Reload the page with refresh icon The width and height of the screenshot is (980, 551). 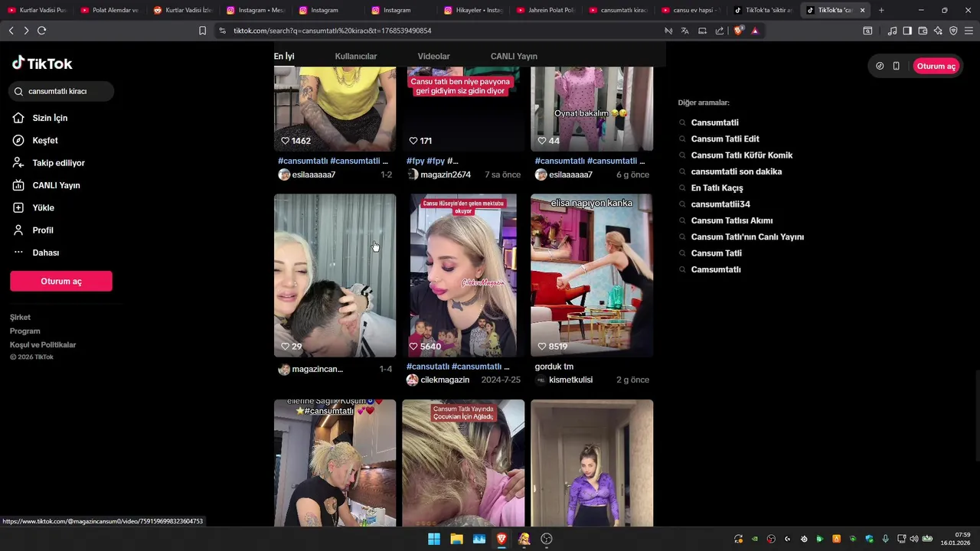click(41, 31)
